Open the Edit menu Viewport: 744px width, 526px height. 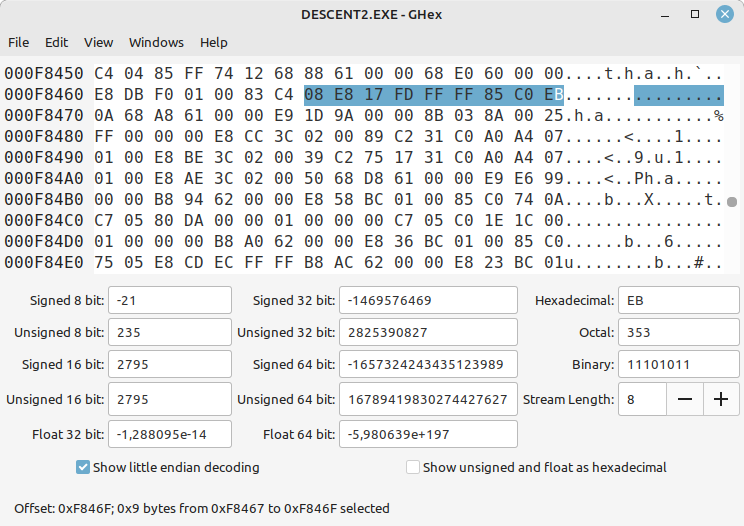coord(56,43)
